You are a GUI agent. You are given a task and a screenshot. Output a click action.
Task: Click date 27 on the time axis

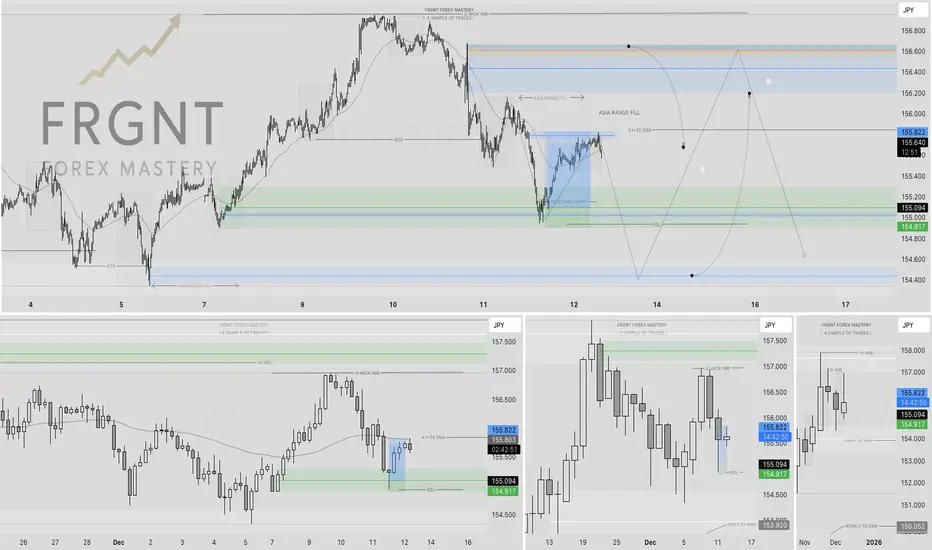click(x=55, y=542)
